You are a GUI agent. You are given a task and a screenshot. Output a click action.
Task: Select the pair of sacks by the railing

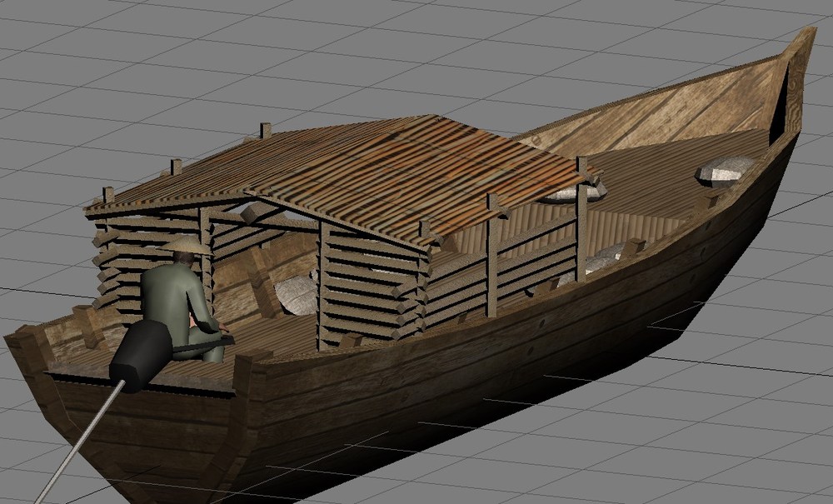(x=601, y=258)
